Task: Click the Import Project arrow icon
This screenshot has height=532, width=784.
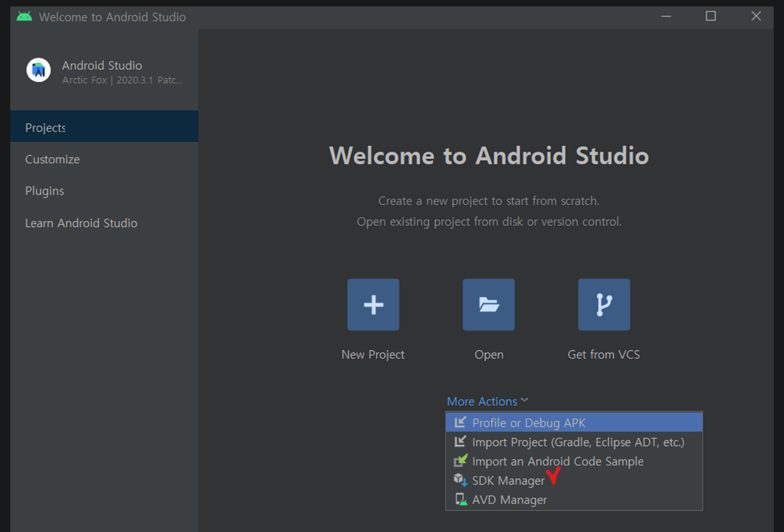Action: click(461, 442)
